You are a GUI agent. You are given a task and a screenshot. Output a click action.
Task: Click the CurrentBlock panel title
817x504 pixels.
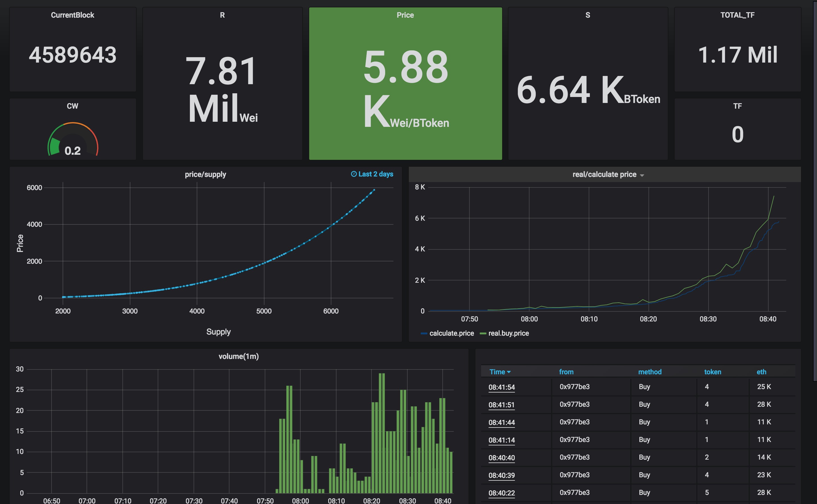point(72,15)
